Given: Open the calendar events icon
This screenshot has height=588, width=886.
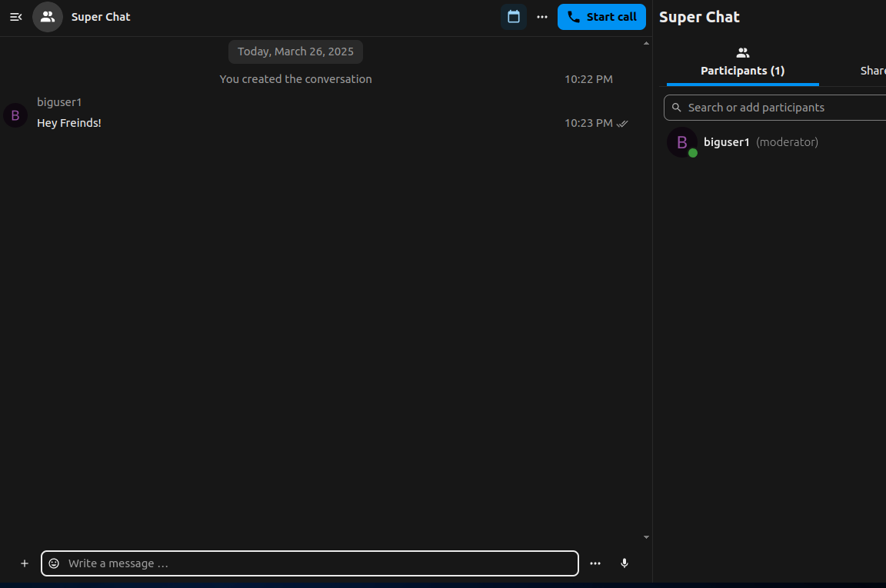Looking at the screenshot, I should tap(514, 17).
